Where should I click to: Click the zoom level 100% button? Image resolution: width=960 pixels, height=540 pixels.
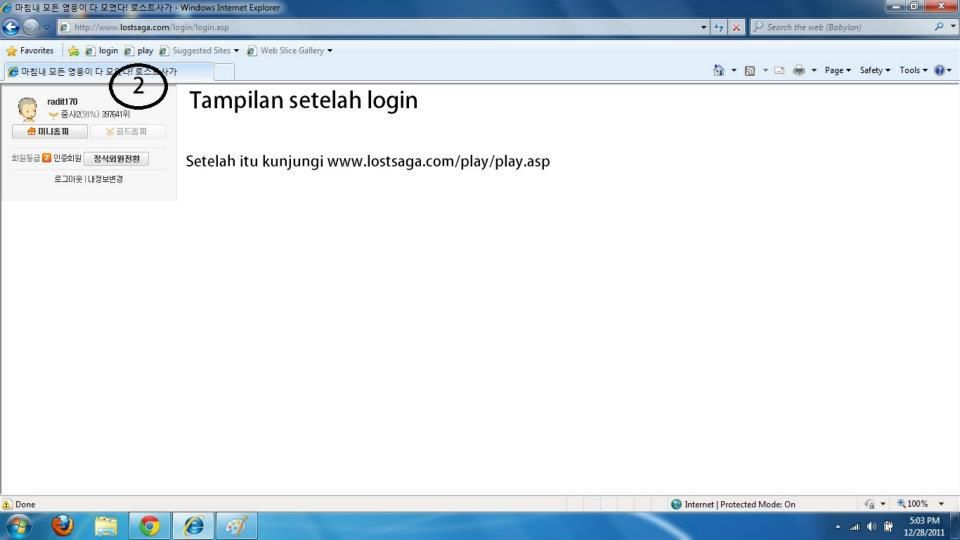(x=913, y=504)
